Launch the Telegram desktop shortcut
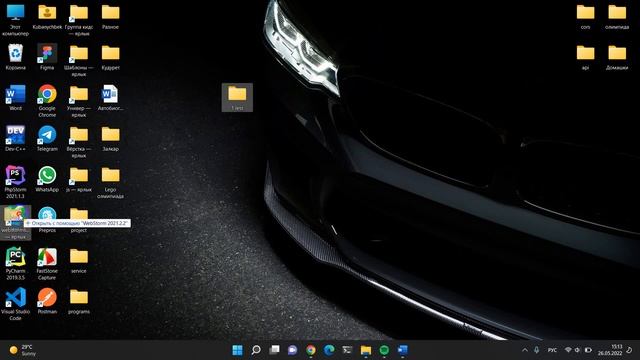Viewport: 640px width, 360px height. pos(47,138)
